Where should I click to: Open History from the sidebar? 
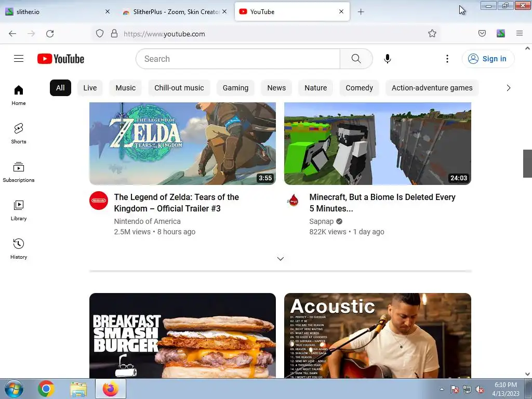pyautogui.click(x=19, y=249)
